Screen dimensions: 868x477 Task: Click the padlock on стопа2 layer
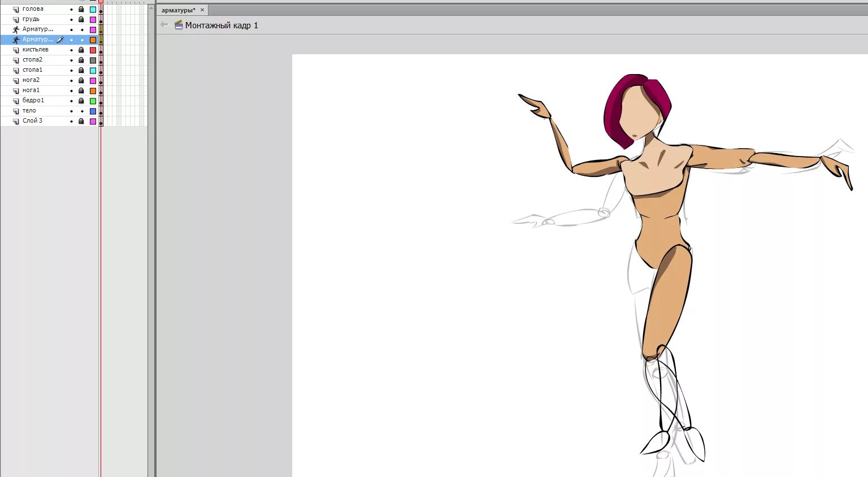[x=81, y=60]
